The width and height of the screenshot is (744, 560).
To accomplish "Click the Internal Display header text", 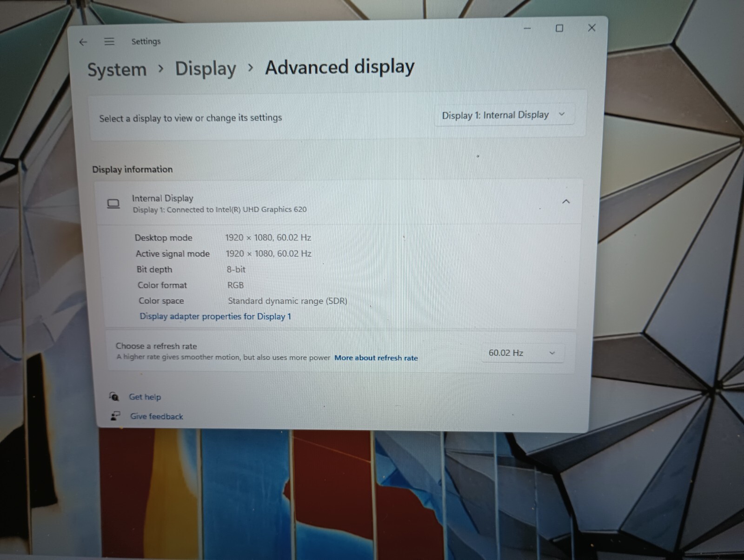I will pos(162,198).
